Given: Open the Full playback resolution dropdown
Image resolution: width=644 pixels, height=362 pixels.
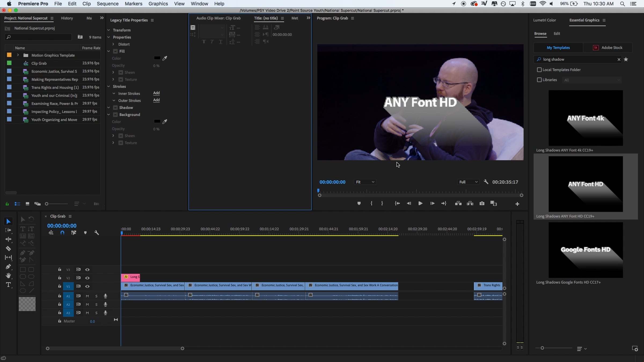Looking at the screenshot, I should 468,182.
